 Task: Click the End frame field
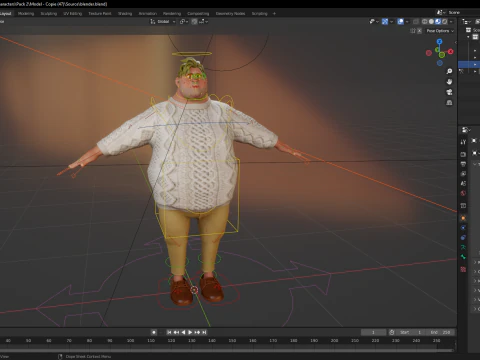click(x=440, y=332)
